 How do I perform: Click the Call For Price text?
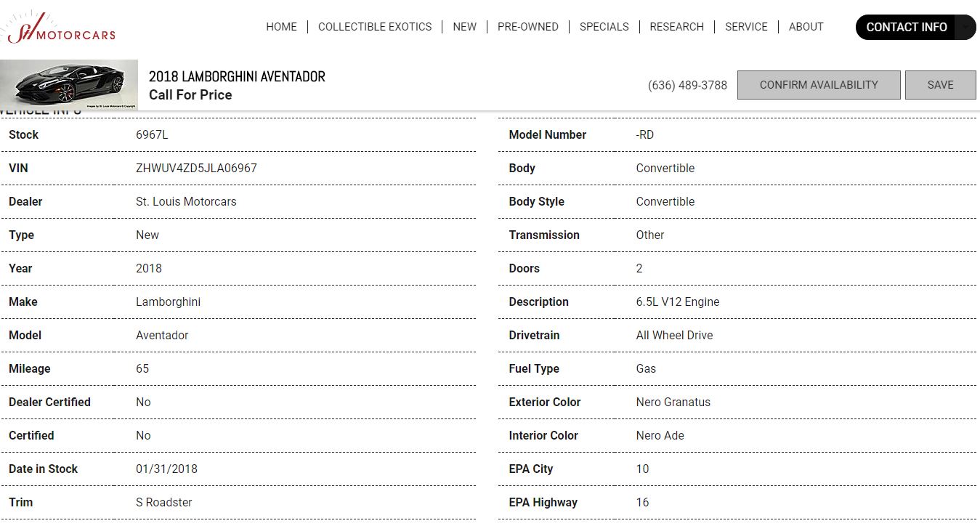click(x=190, y=95)
